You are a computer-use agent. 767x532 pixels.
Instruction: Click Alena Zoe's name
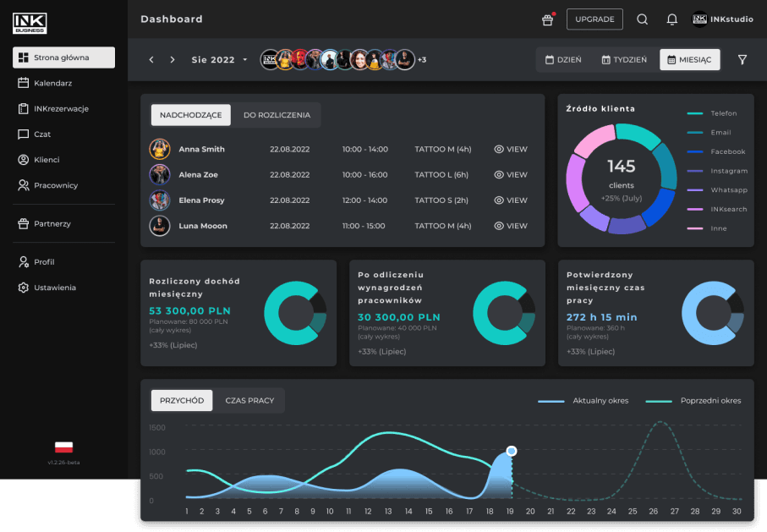198,175
